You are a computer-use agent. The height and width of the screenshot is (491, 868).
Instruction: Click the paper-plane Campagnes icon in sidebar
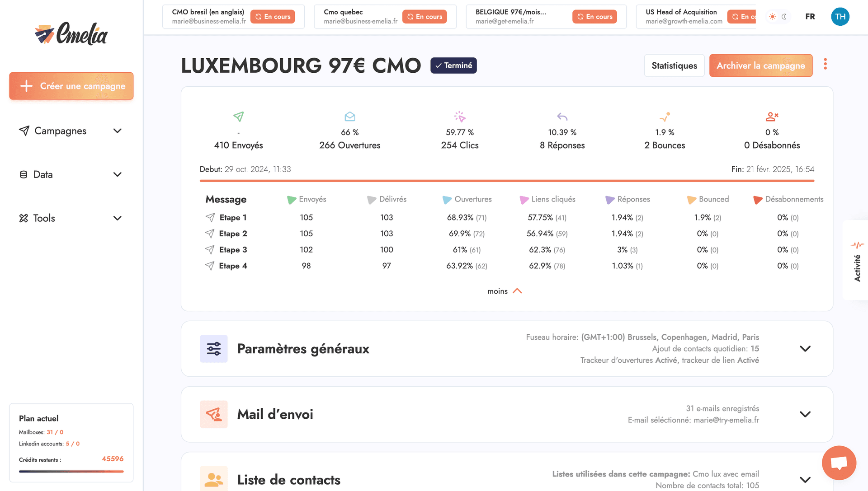point(24,131)
